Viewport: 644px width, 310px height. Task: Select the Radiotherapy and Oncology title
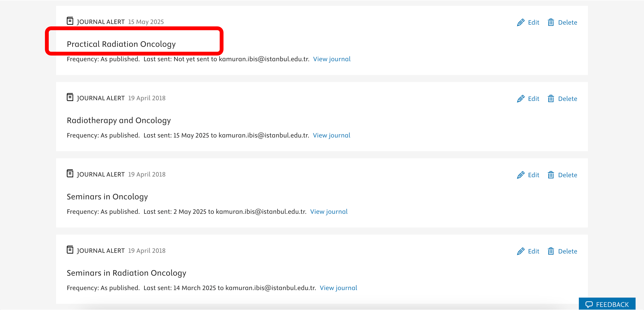point(119,121)
